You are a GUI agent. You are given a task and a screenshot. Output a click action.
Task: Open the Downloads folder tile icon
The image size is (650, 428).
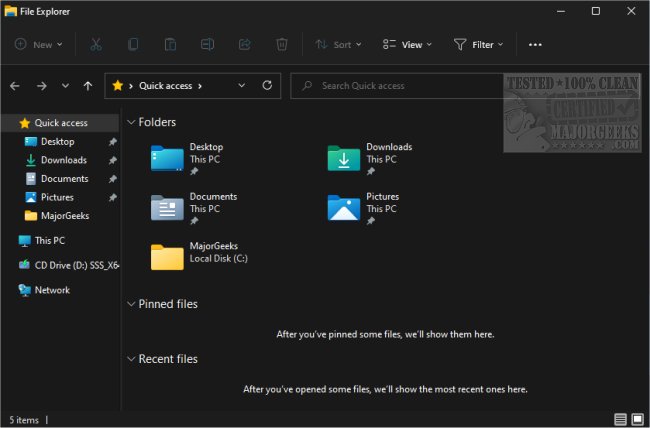(344, 158)
